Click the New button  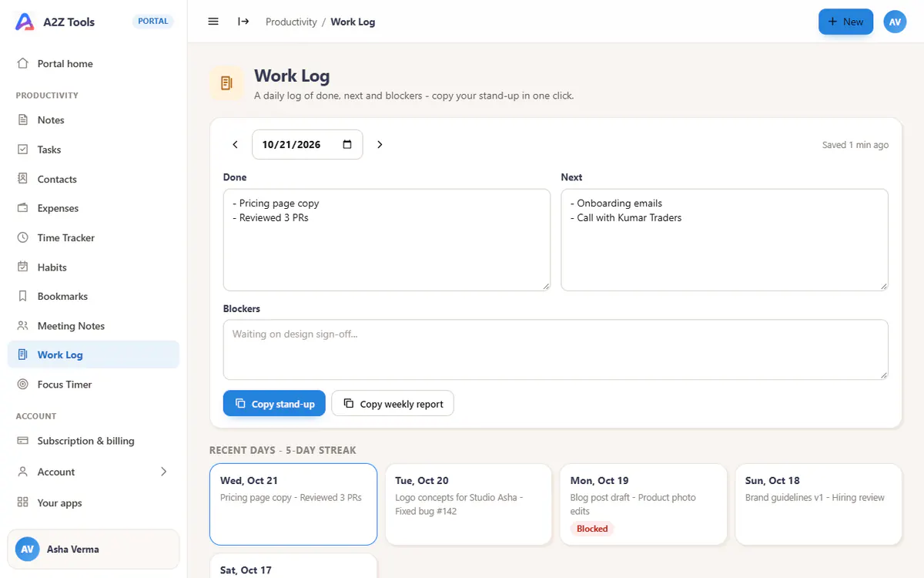coord(845,22)
